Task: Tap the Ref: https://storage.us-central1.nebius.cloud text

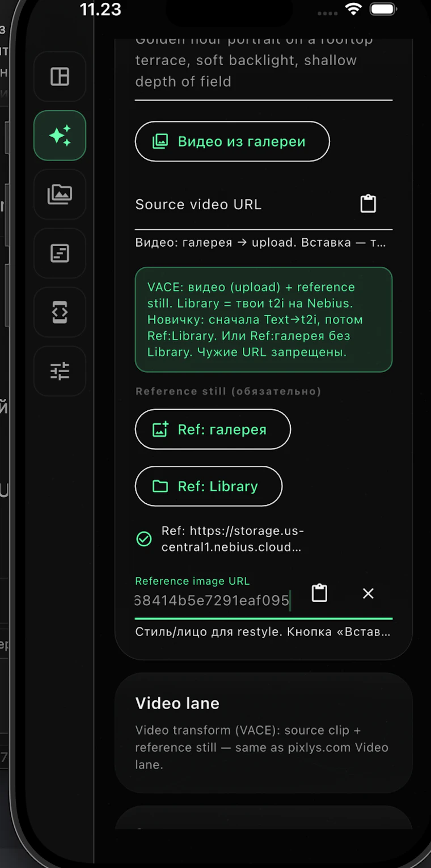Action: pyautogui.click(x=233, y=539)
